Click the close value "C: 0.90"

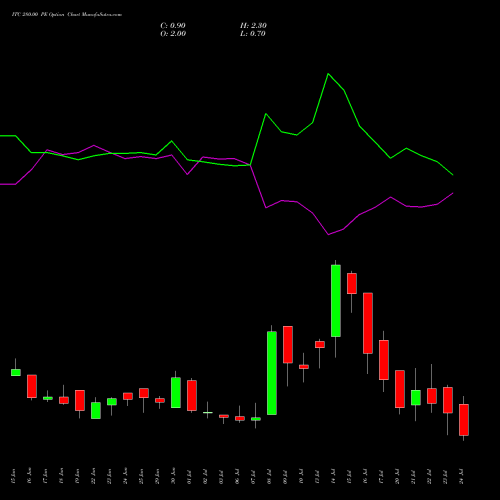173,26
